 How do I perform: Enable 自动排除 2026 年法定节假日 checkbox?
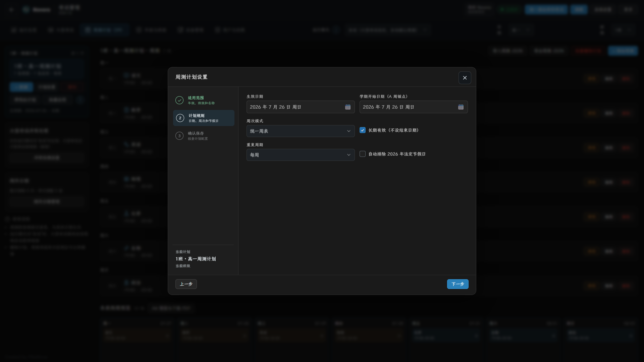[x=363, y=154]
